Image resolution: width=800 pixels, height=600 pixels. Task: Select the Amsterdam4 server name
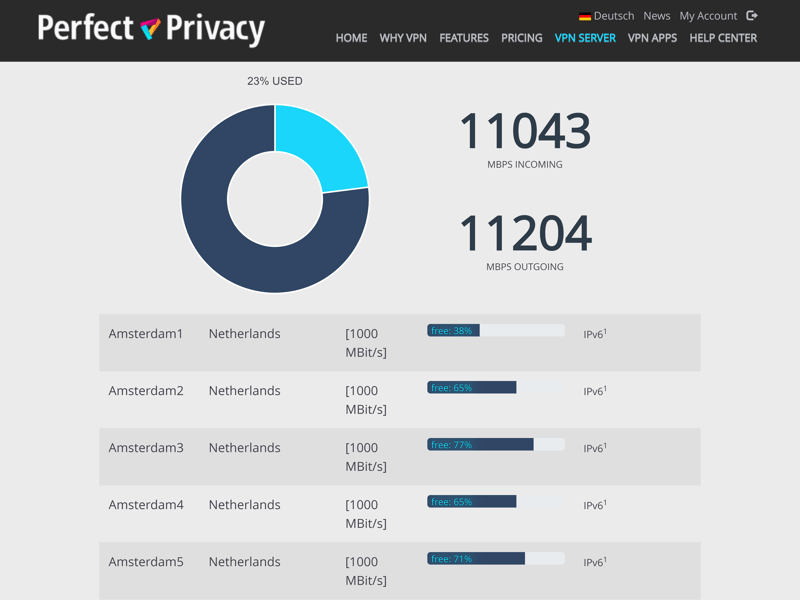point(146,505)
